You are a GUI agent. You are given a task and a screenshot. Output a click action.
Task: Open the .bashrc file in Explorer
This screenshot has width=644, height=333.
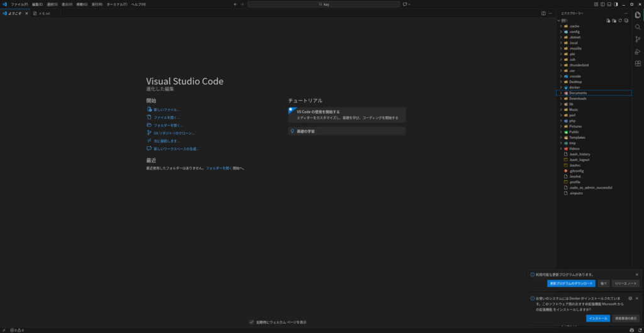[x=576, y=165]
